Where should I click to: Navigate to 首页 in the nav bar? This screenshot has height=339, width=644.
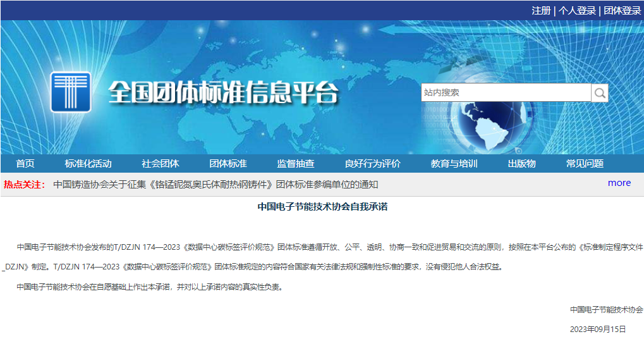click(x=25, y=164)
